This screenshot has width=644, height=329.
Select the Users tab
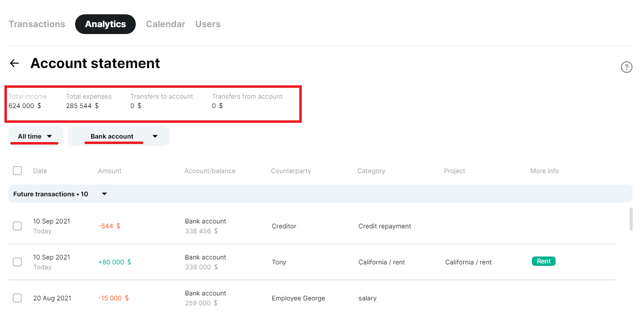pos(207,24)
